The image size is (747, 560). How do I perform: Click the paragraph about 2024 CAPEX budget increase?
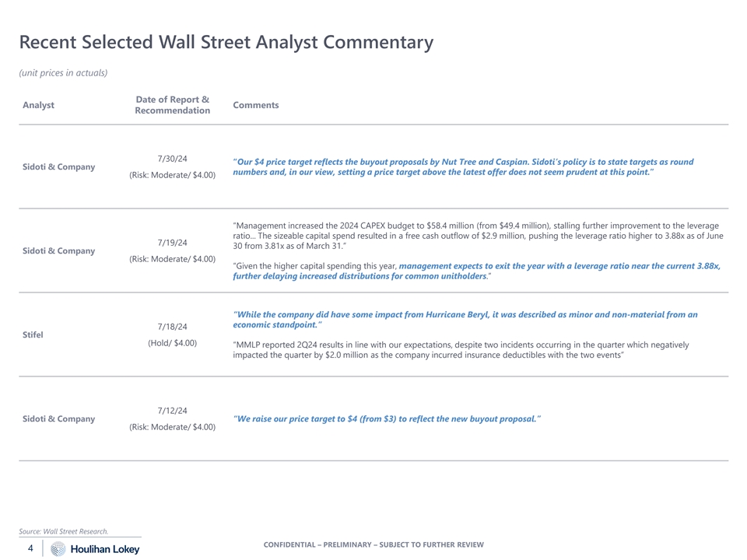tap(477, 235)
